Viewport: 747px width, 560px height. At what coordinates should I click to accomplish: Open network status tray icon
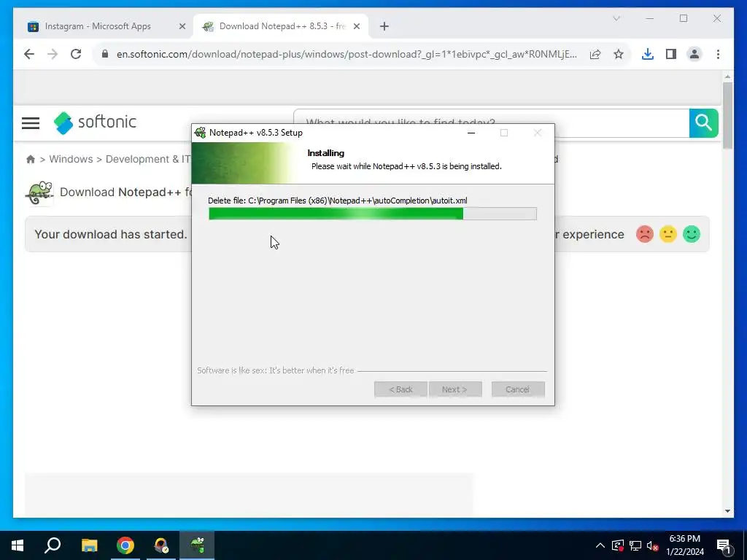click(x=635, y=545)
